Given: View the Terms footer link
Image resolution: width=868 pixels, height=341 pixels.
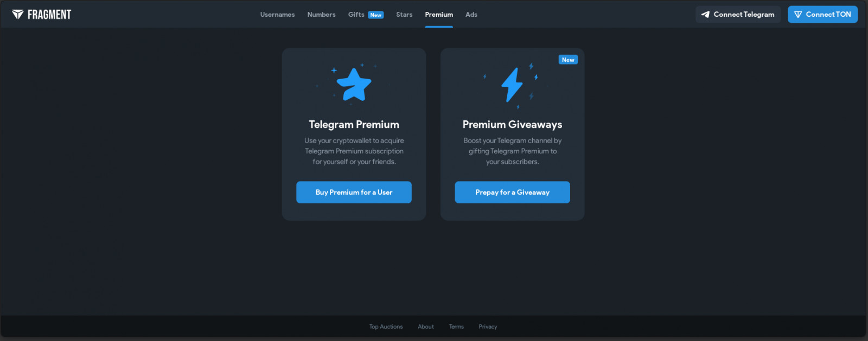Looking at the screenshot, I should point(456,327).
